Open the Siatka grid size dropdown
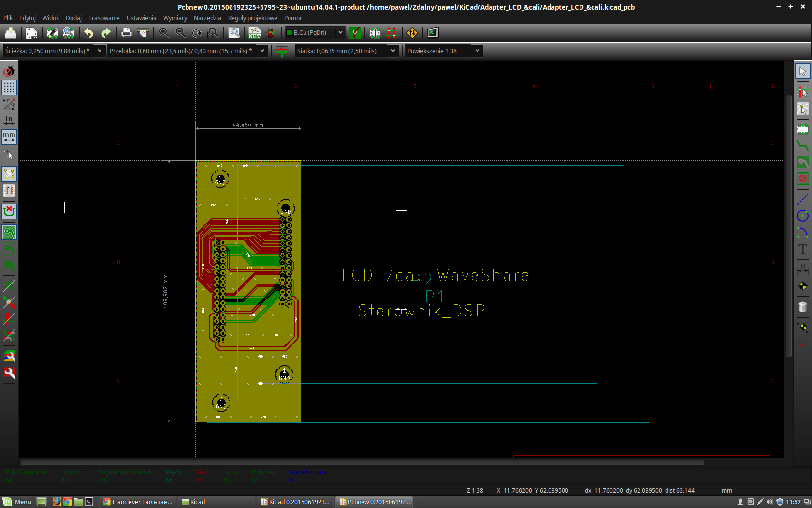812x508 pixels. pyautogui.click(x=393, y=51)
